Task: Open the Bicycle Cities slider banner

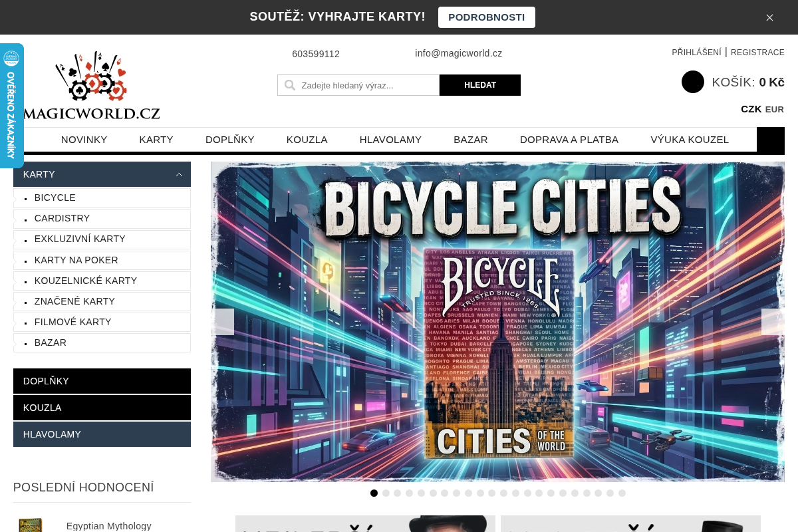Action: [497, 322]
